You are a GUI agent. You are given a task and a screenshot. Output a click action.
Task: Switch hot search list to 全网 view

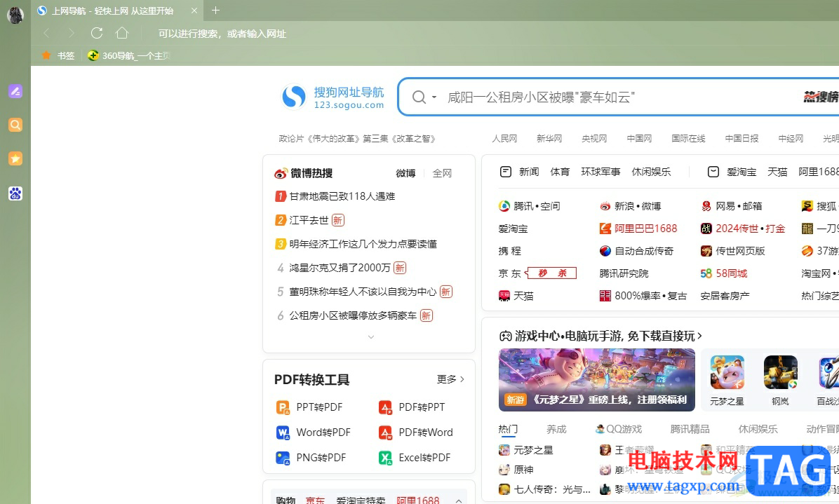coord(442,173)
